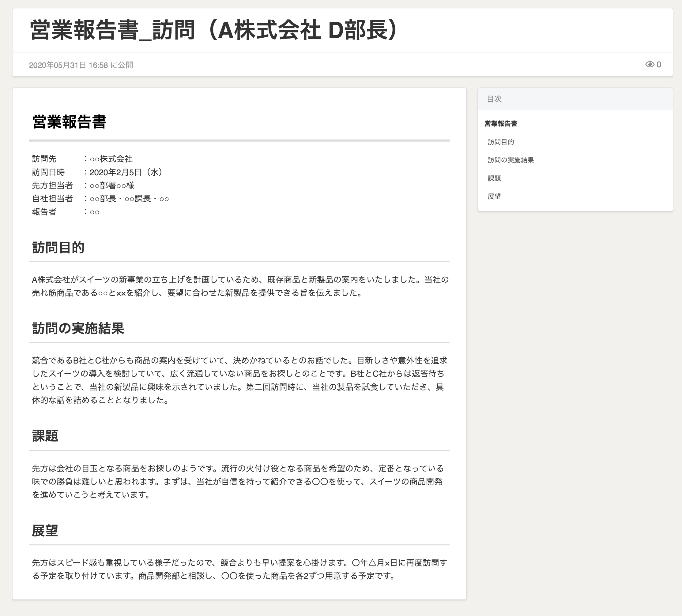Image resolution: width=682 pixels, height=616 pixels.
Task: Go to 課題 from the 目次 list
Action: 494,178
